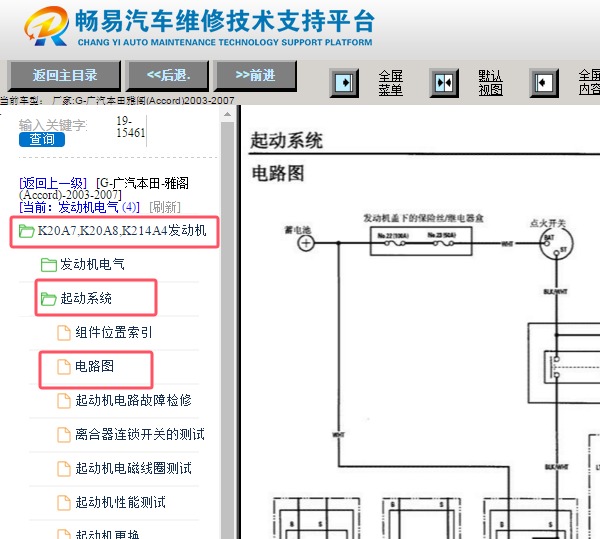Click the 当前：发动机电气 (4) link

pos(79,207)
